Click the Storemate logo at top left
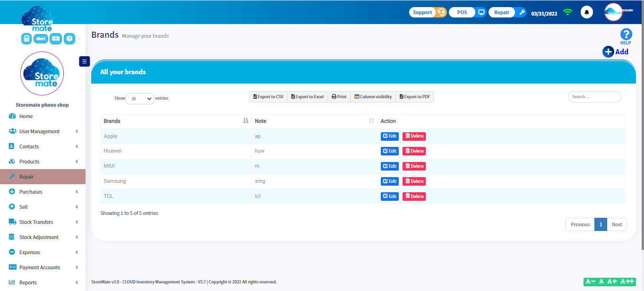The width and height of the screenshot is (644, 291). [38, 19]
